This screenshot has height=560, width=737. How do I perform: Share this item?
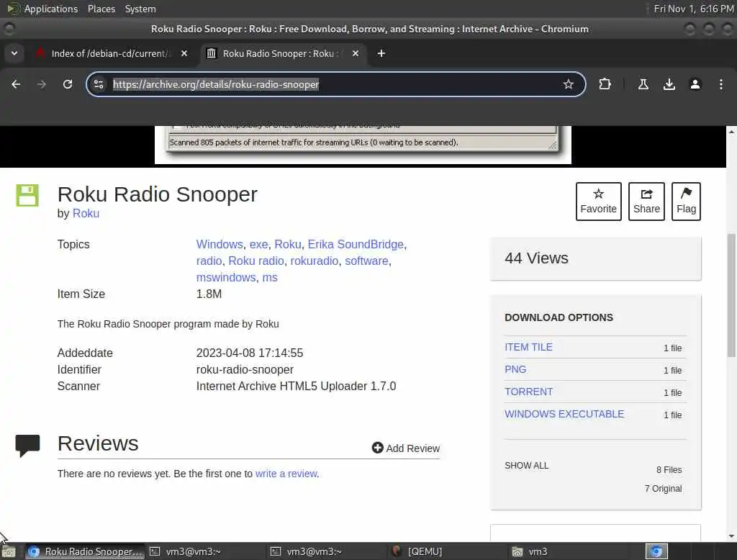pos(646,202)
